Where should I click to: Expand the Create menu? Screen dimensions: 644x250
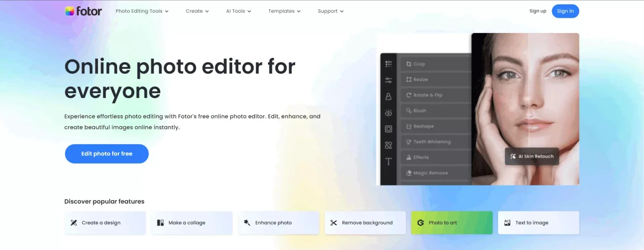[197, 11]
